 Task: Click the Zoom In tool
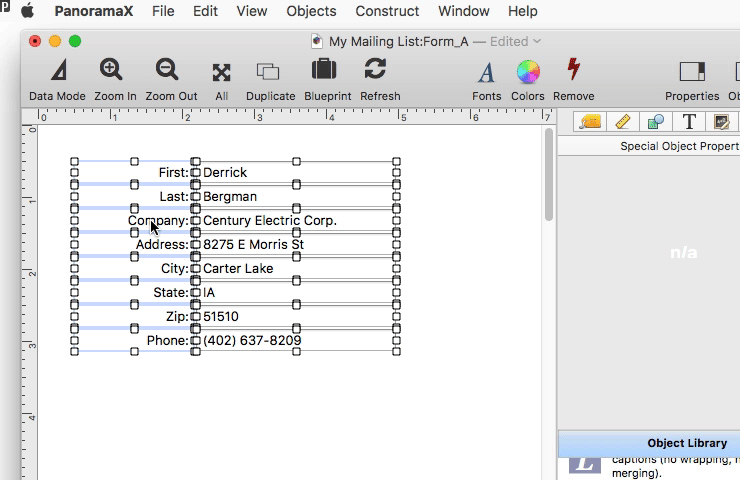point(115,80)
